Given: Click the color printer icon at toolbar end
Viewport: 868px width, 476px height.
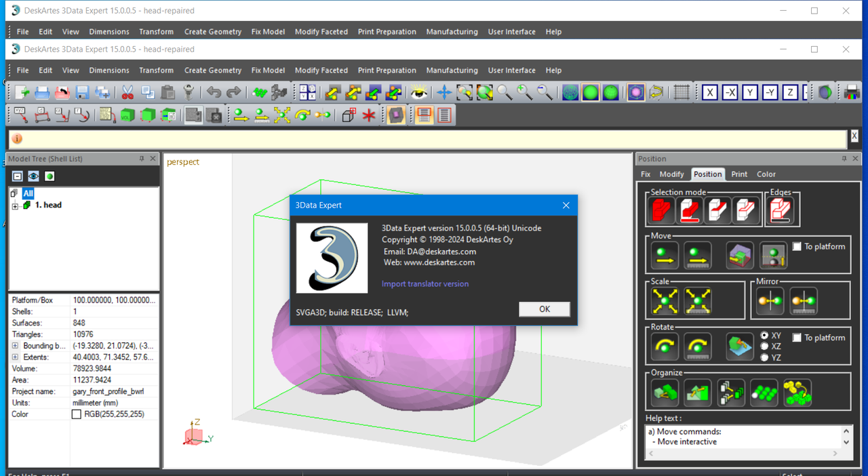Looking at the screenshot, I should (x=852, y=93).
